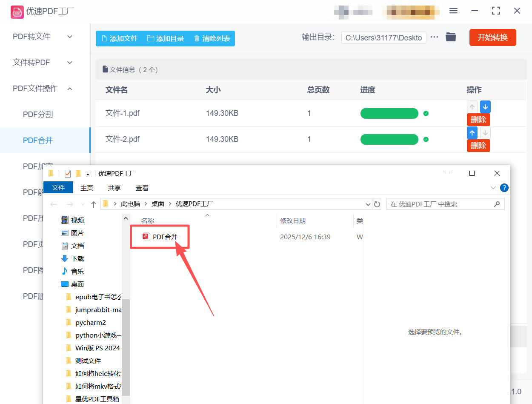Switch to the 主页 tab in Explorer
Screen dimensions: 532x404
(87, 187)
